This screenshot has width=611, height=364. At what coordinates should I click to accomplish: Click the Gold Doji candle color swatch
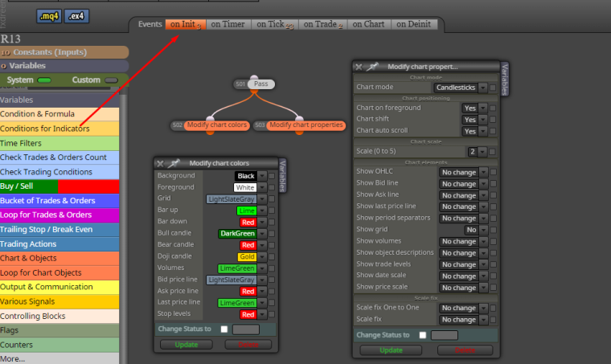[247, 256]
